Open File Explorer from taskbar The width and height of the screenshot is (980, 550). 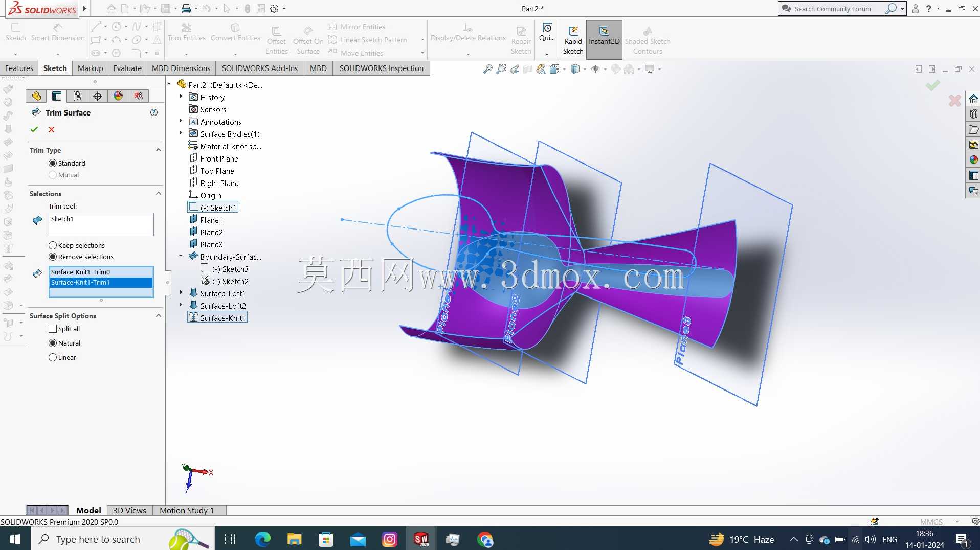[x=294, y=539]
